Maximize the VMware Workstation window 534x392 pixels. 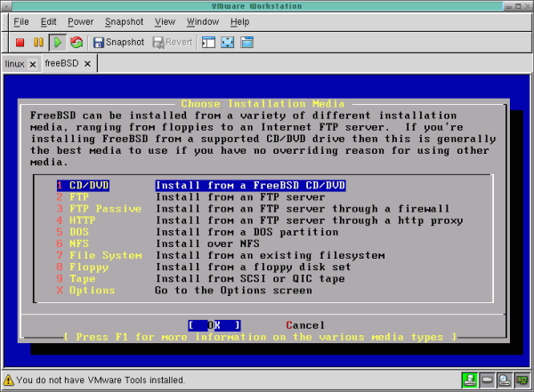[518, 6]
